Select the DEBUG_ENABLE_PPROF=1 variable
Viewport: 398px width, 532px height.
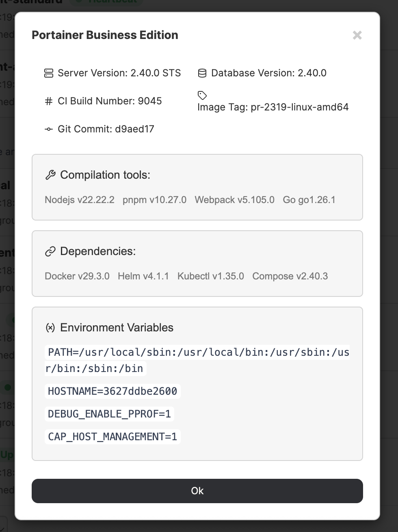(109, 414)
